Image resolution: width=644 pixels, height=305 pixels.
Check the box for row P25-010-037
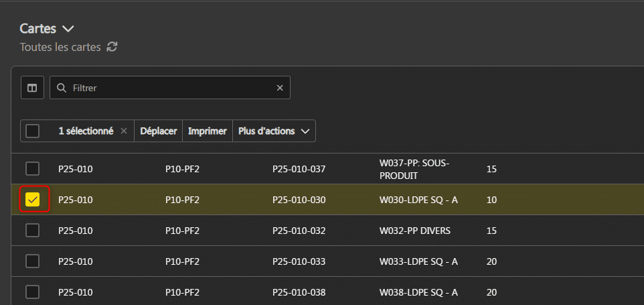pyautogui.click(x=33, y=169)
